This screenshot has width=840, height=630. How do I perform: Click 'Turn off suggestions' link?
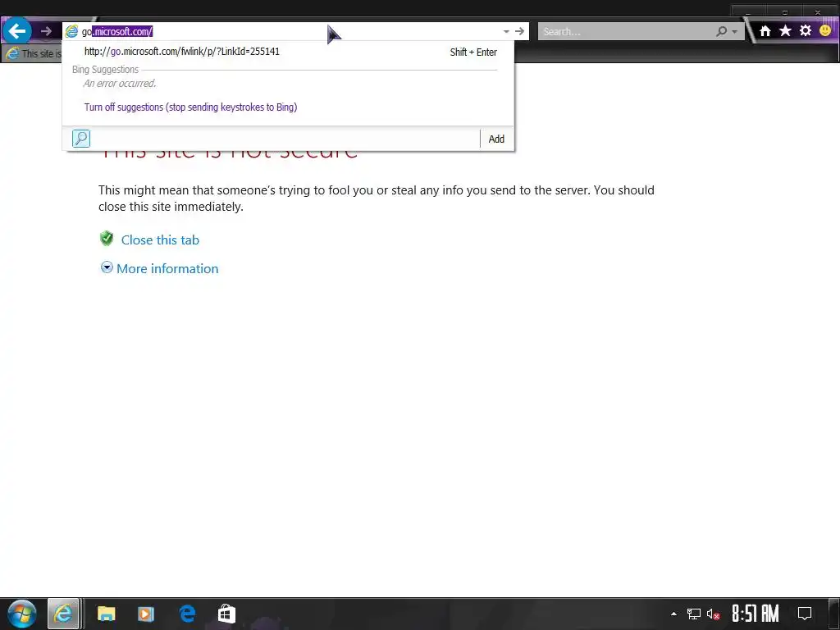[190, 107]
